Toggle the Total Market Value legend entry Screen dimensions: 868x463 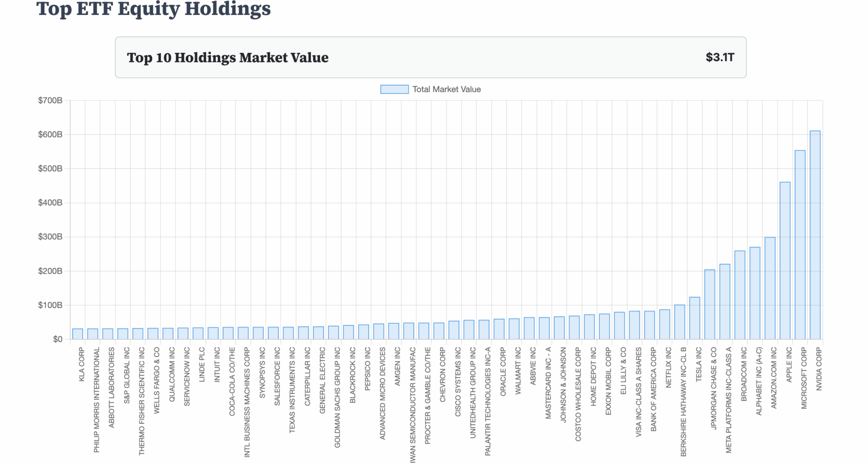coord(447,89)
